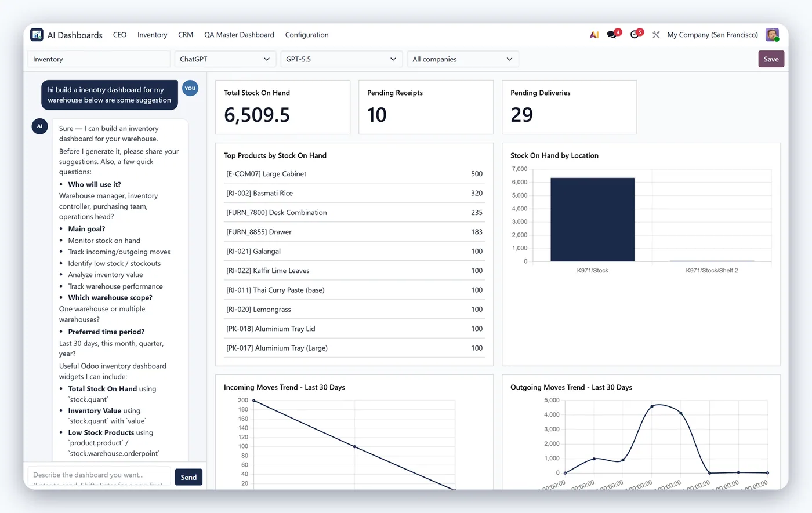The width and height of the screenshot is (812, 513).
Task: Open the CEO menu
Action: 119,35
